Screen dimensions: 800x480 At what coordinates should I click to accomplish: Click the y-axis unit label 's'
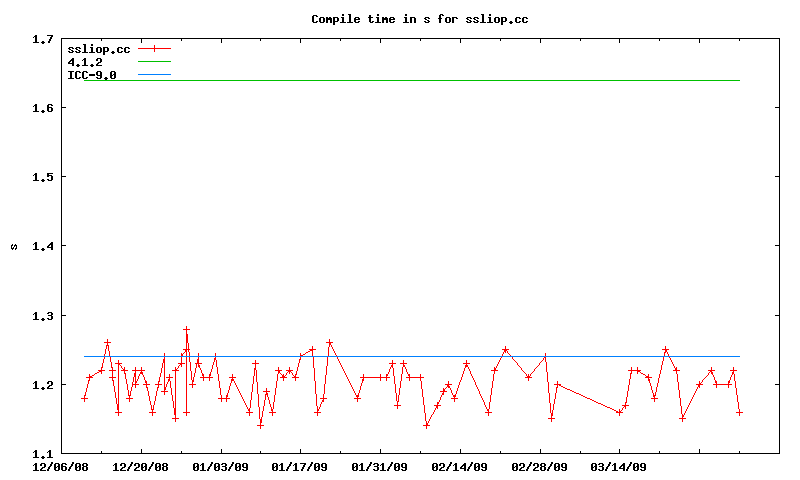tap(13, 246)
